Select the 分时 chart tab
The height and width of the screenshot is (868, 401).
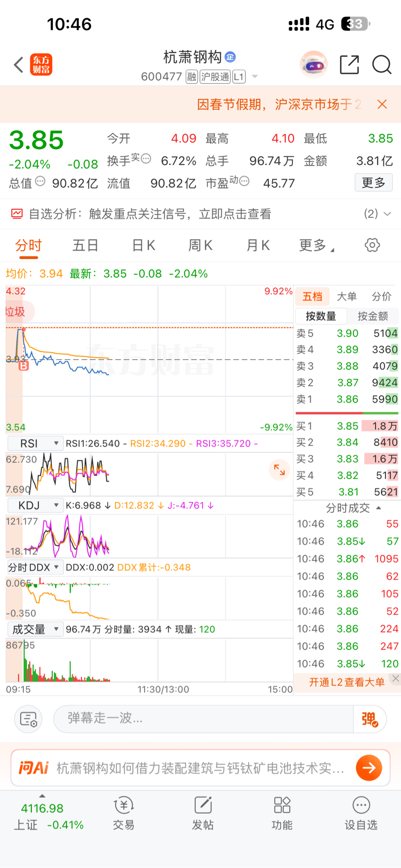[28, 245]
